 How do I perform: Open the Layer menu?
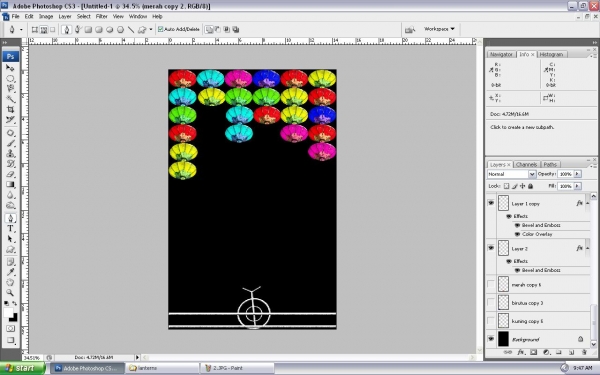[x=65, y=16]
